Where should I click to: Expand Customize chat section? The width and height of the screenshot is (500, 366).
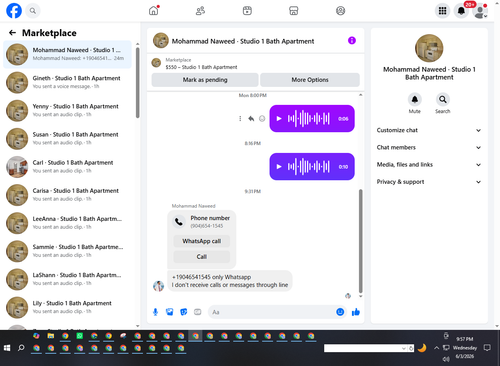click(x=429, y=130)
